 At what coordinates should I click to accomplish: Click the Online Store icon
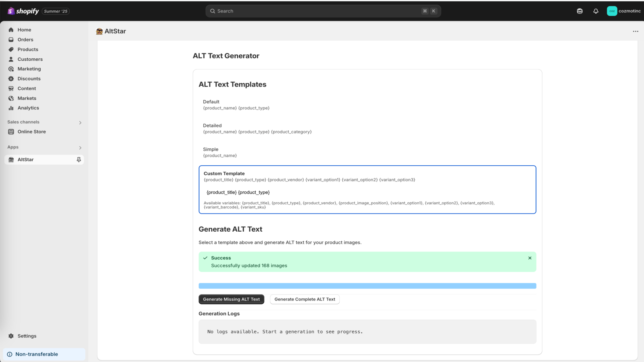(x=11, y=132)
